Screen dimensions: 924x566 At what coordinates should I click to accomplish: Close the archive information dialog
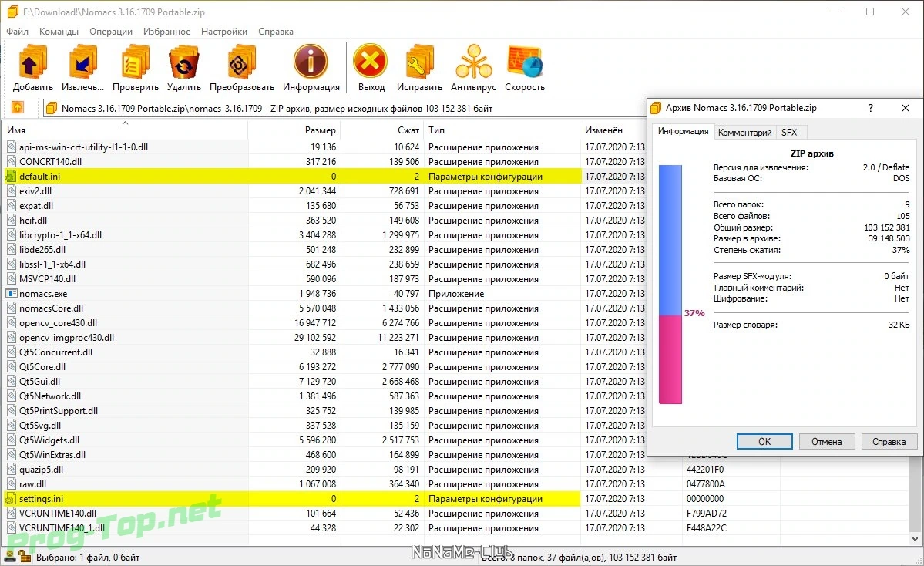pos(906,108)
